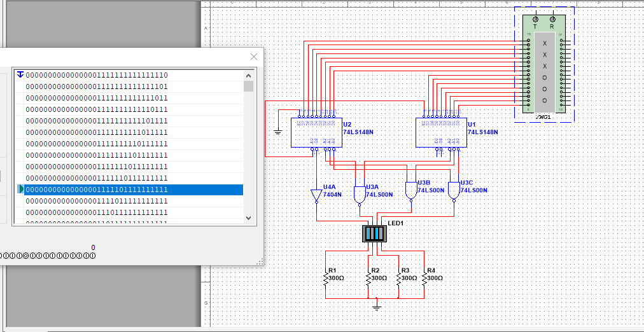This screenshot has width=644, height=332.
Task: Select the LED1 bar graph display
Action: [374, 233]
